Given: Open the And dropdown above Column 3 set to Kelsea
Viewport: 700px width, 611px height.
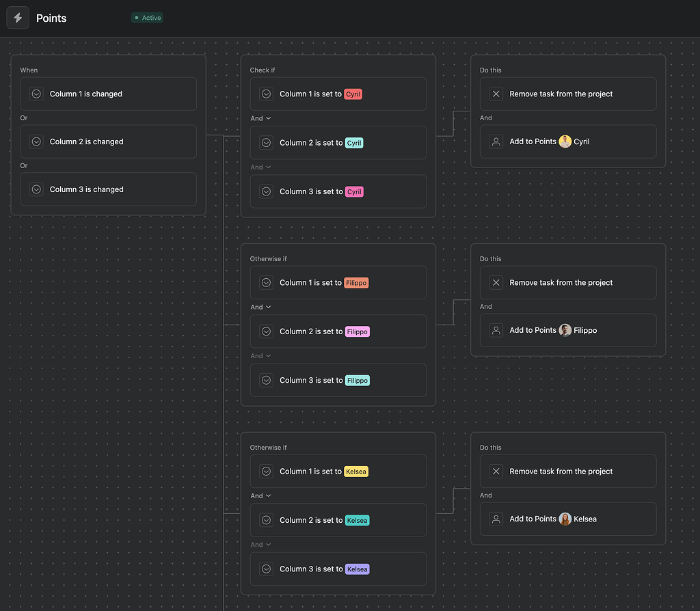Looking at the screenshot, I should pyautogui.click(x=260, y=544).
